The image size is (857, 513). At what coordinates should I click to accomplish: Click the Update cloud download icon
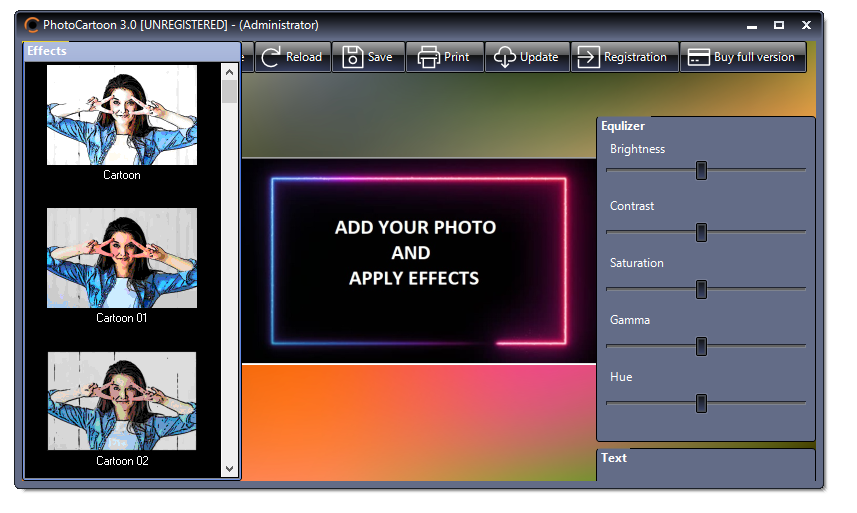click(505, 57)
